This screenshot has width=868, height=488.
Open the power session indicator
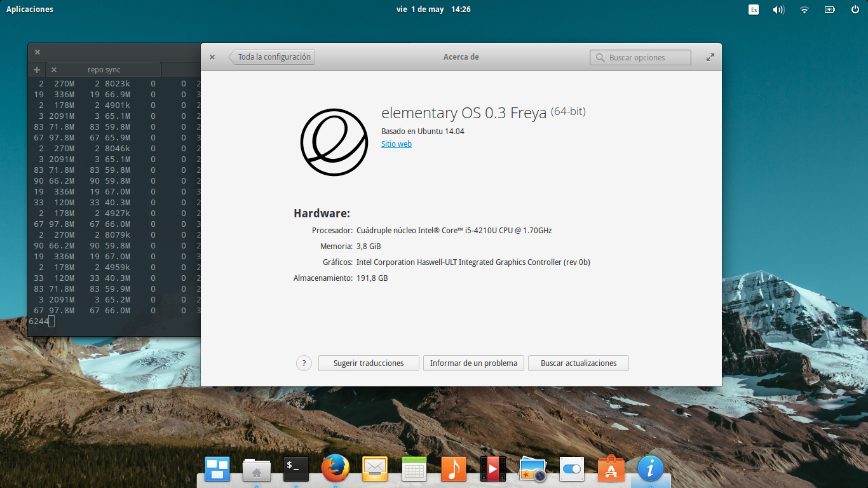coord(855,10)
